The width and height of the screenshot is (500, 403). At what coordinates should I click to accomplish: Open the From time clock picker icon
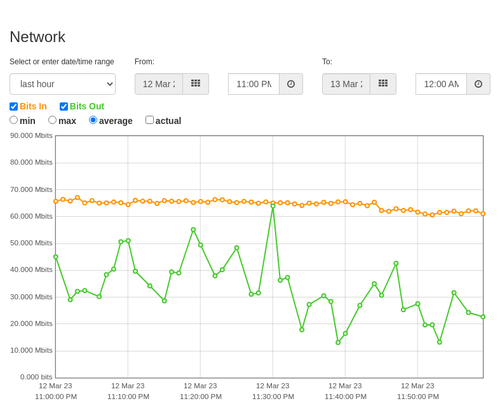pyautogui.click(x=291, y=84)
